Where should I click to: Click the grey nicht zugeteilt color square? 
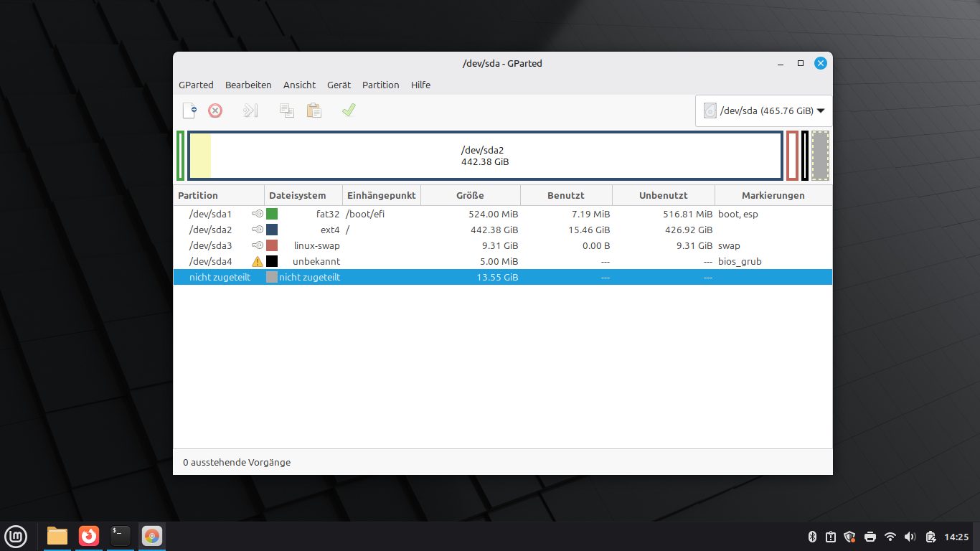pyautogui.click(x=272, y=277)
